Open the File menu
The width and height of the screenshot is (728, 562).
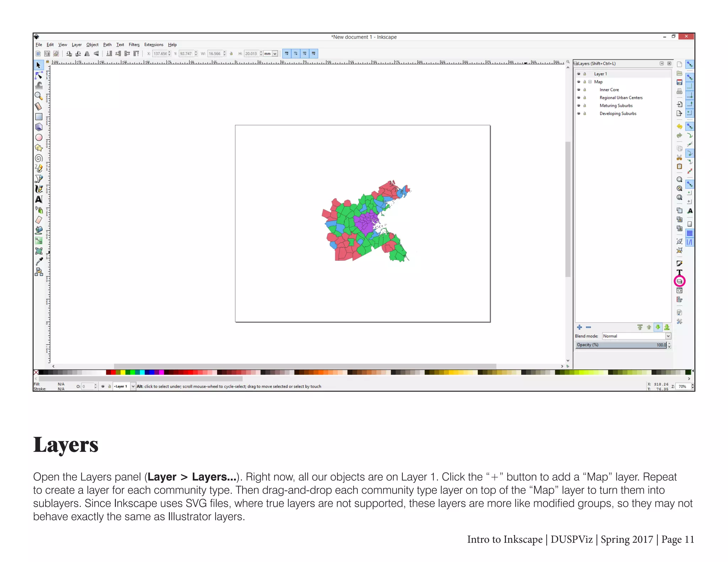39,45
